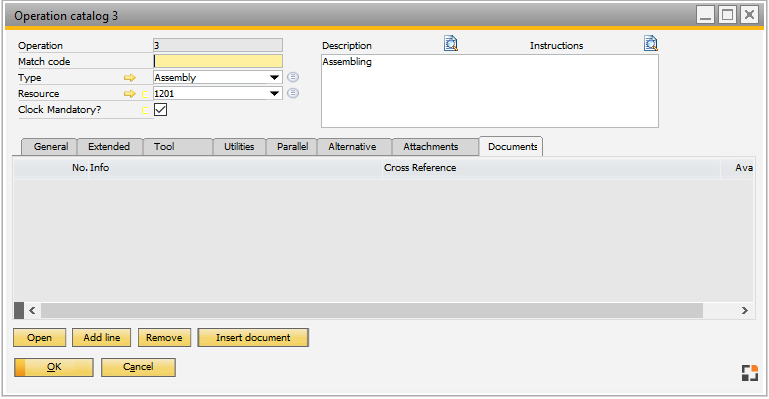The width and height of the screenshot is (769, 399).
Task: Confirm with the OK button
Action: pos(54,367)
